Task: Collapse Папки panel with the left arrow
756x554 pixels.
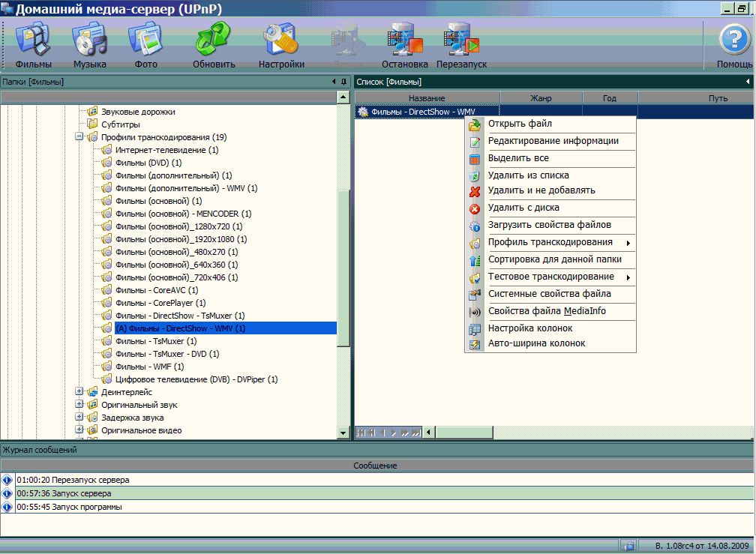Action: click(x=334, y=82)
